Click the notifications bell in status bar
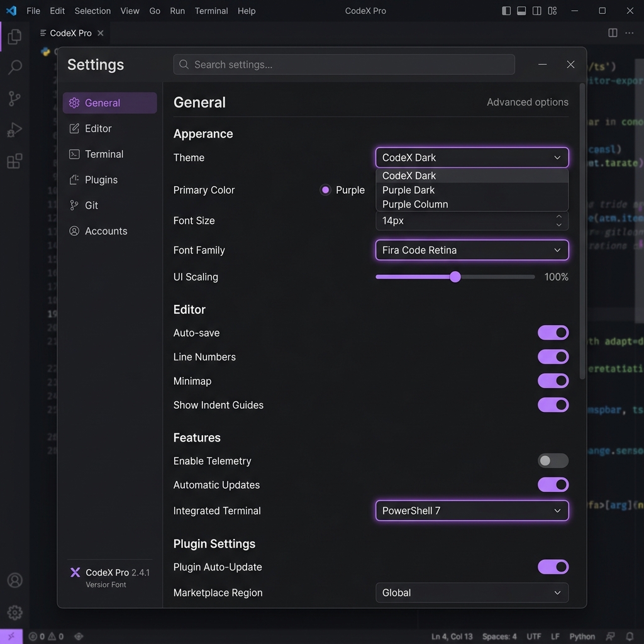This screenshot has height=644, width=644. 629,636
